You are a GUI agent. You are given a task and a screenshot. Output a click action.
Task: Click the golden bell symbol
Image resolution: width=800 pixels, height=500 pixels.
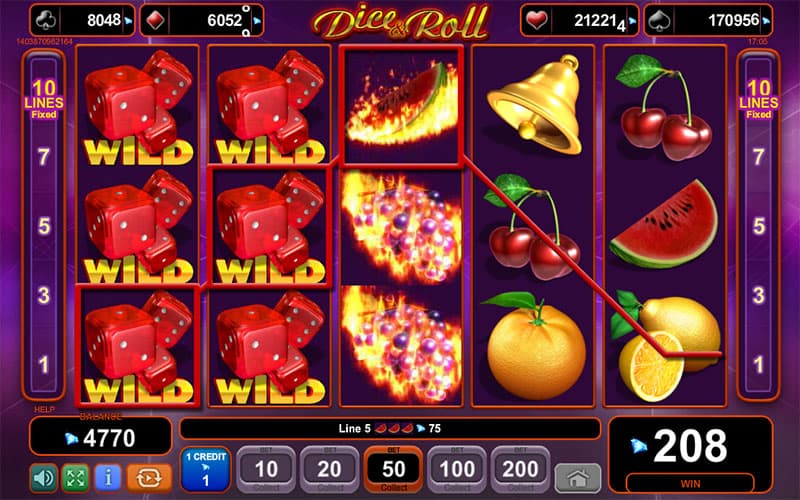click(534, 105)
